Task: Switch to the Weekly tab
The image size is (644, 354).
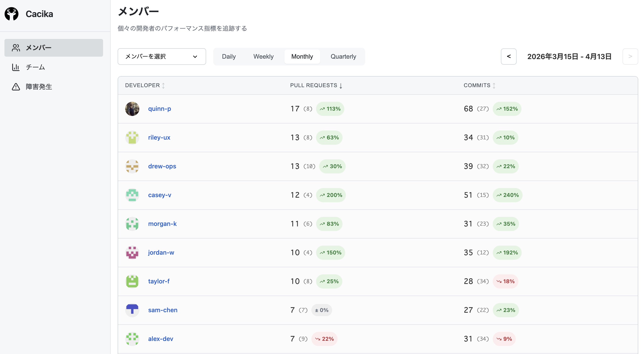Action: coord(263,57)
